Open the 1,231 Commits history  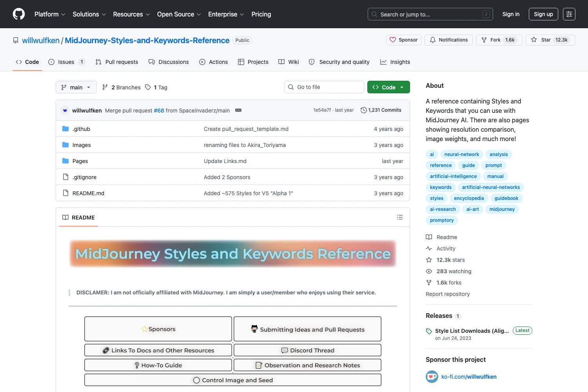381,110
